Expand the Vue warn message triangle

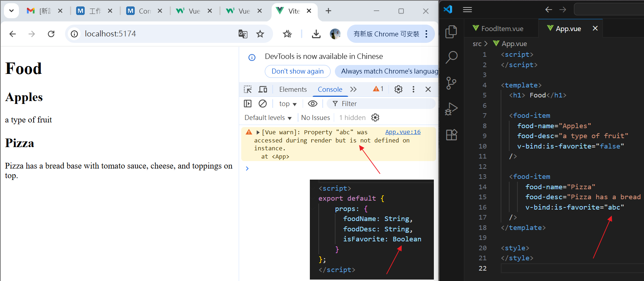258,132
